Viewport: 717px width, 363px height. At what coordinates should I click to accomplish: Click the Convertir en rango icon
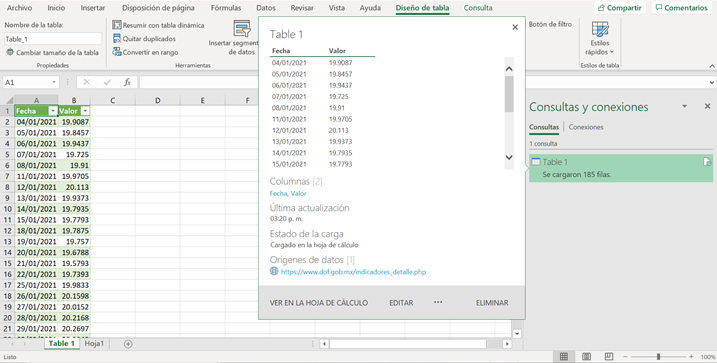point(117,52)
